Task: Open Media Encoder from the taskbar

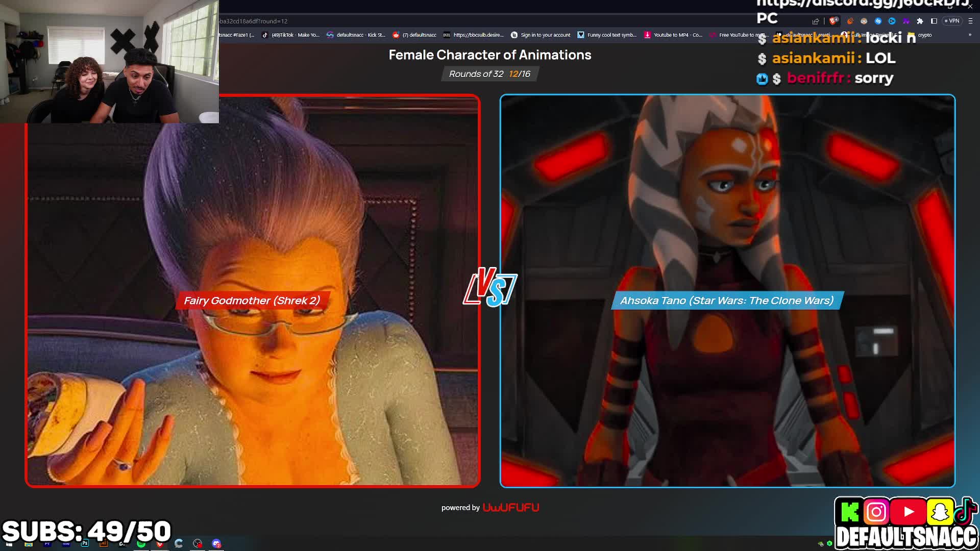Action: tap(66, 544)
